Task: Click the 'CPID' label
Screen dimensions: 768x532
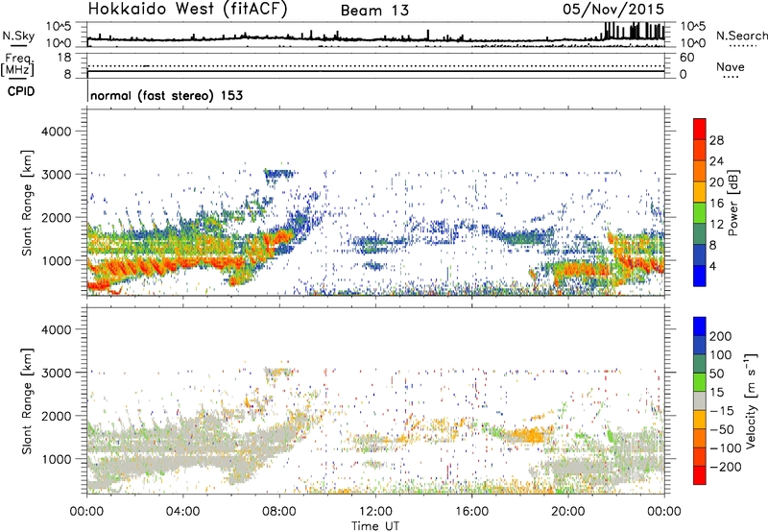Action: [x=21, y=91]
